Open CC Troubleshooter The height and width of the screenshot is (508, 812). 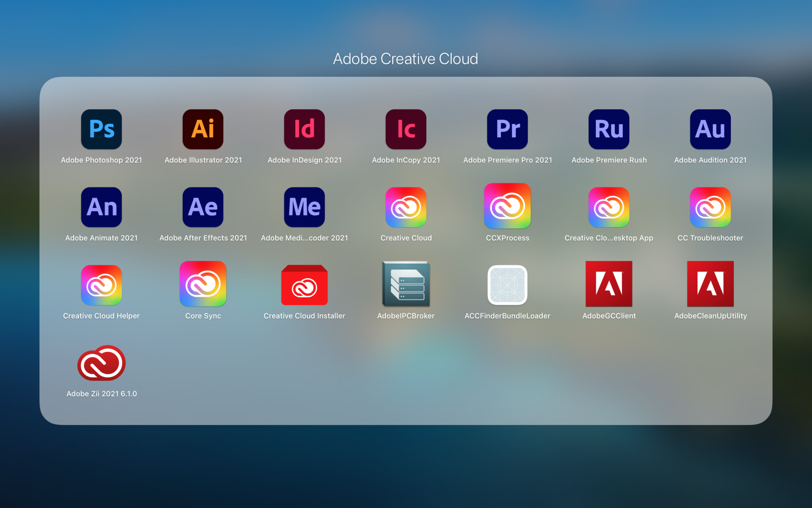click(x=710, y=207)
